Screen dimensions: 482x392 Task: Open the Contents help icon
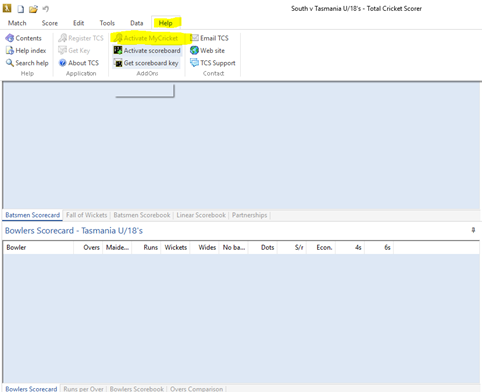tap(10, 38)
